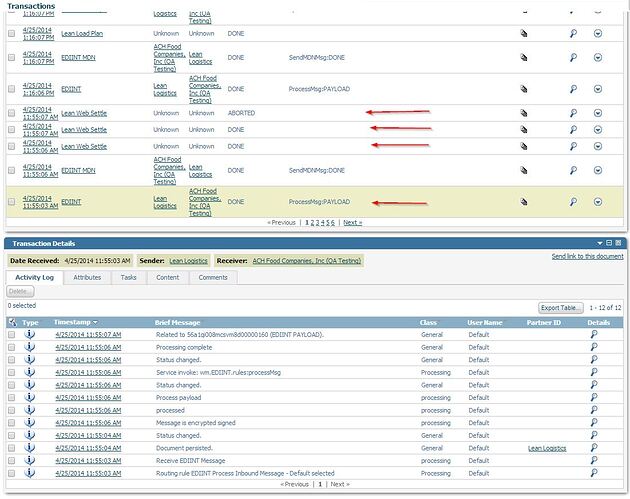
Task: Click select-all icon in activity log header
Action: tap(12, 322)
